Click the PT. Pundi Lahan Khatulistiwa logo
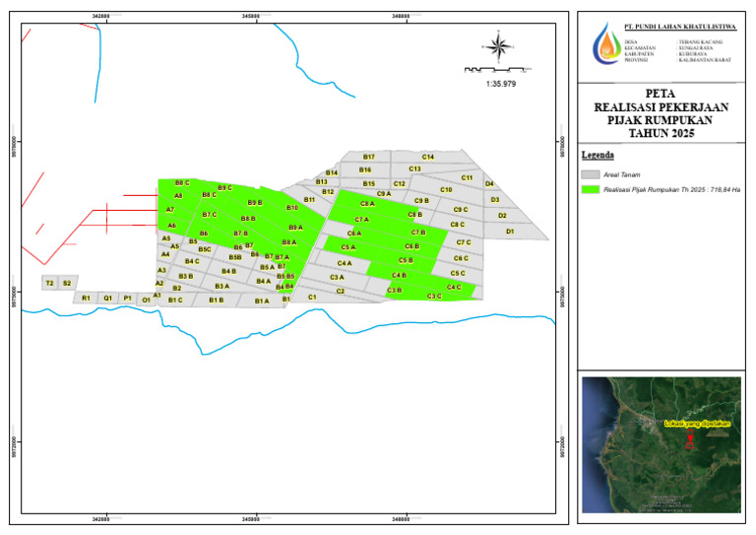The width and height of the screenshot is (756, 535). tap(606, 43)
